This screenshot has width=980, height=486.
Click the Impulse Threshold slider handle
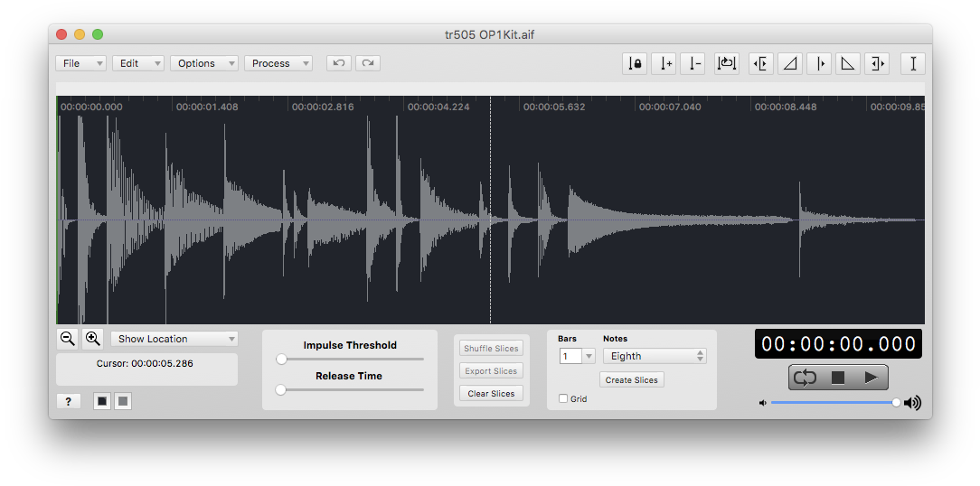[281, 359]
